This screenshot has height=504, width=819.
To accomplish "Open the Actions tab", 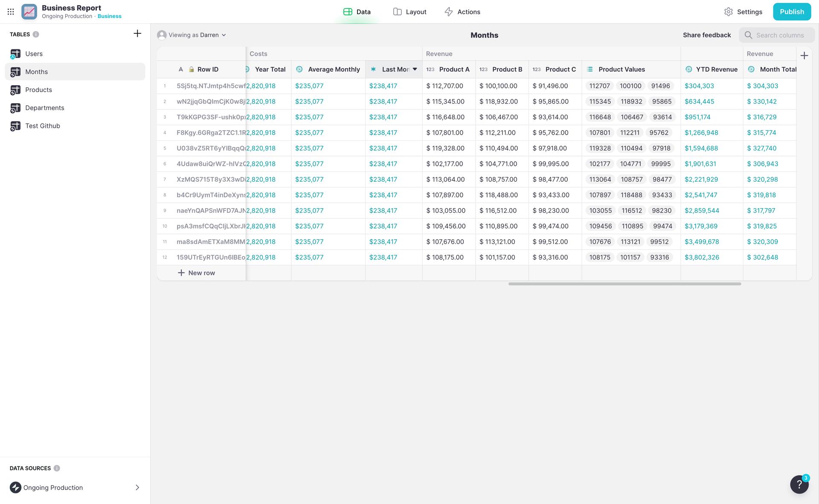I will pyautogui.click(x=462, y=12).
